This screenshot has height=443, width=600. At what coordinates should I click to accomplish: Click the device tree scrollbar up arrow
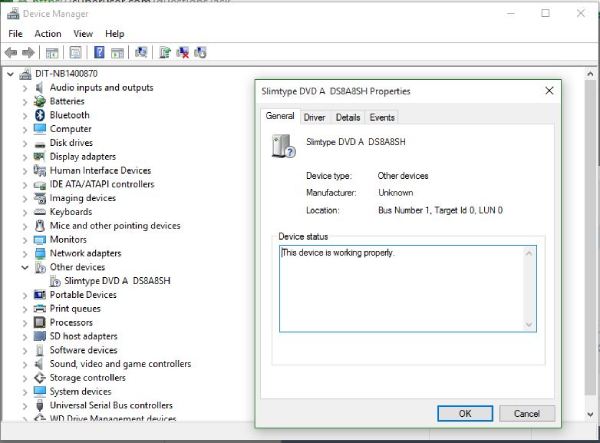pos(590,73)
